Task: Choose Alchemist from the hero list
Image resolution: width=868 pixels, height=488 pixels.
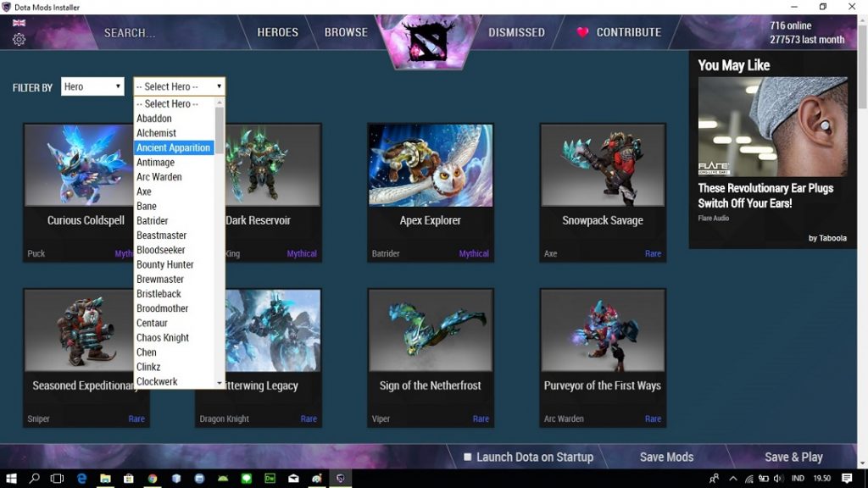Action: (x=174, y=133)
